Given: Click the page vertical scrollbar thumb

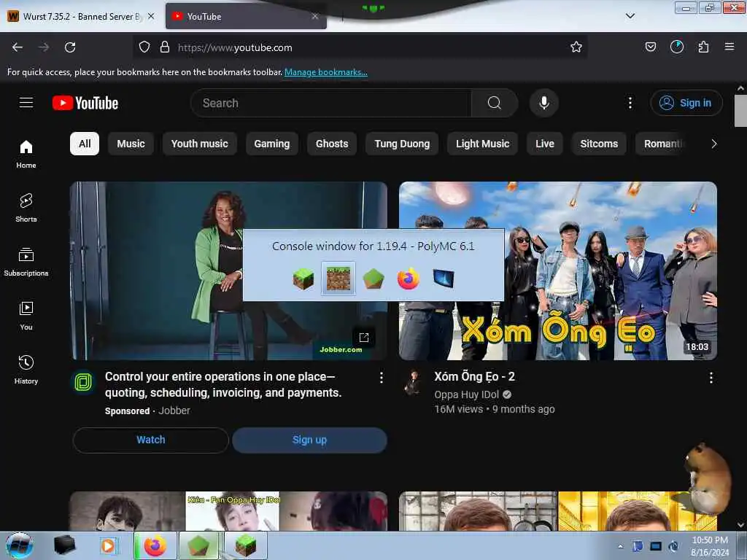Looking at the screenshot, I should pos(740,111).
